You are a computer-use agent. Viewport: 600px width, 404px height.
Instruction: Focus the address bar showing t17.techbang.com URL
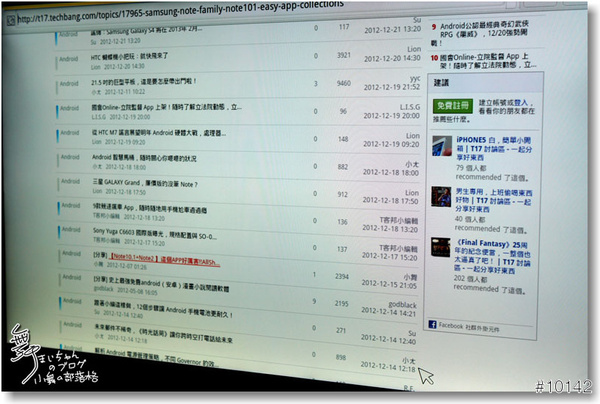tap(180, 12)
